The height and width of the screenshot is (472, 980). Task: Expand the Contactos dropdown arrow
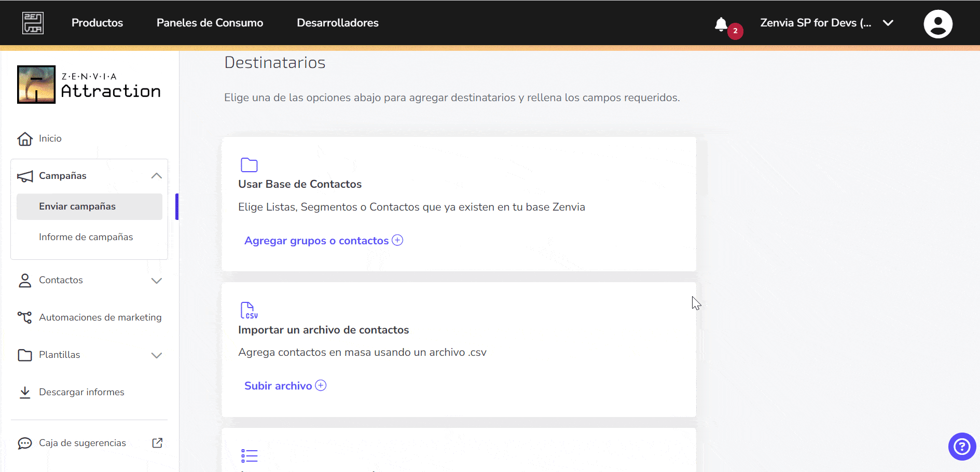click(x=156, y=281)
